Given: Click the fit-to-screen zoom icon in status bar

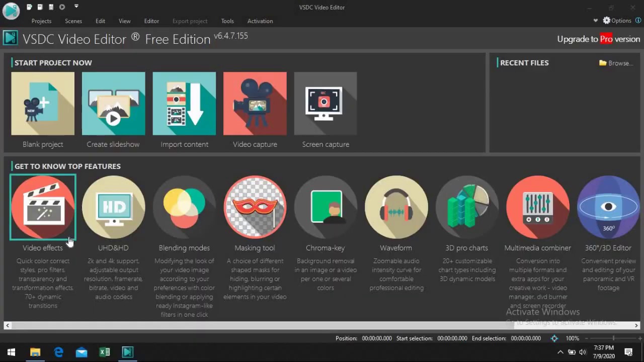Looking at the screenshot, I should click(x=554, y=338).
